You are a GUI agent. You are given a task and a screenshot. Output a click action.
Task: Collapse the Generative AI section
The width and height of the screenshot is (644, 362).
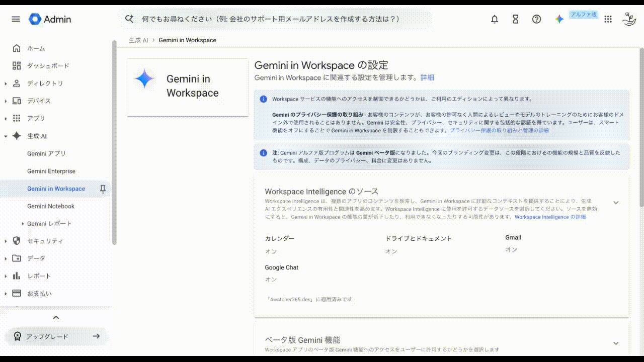(6, 136)
